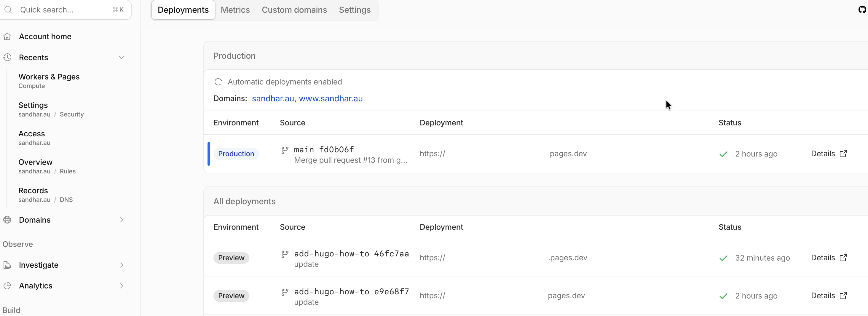The width and height of the screenshot is (868, 316).
Task: Click the automatic deployments refresh icon
Action: pos(218,82)
